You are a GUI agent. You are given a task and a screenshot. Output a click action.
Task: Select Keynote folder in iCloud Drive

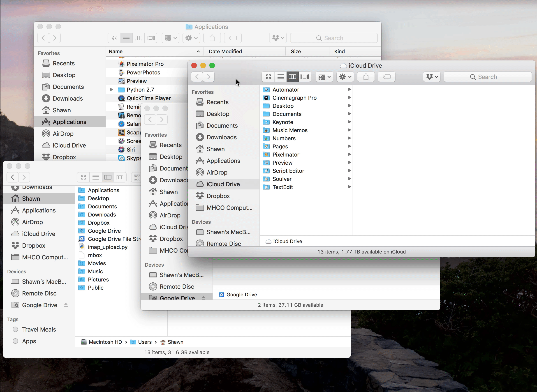point(306,122)
